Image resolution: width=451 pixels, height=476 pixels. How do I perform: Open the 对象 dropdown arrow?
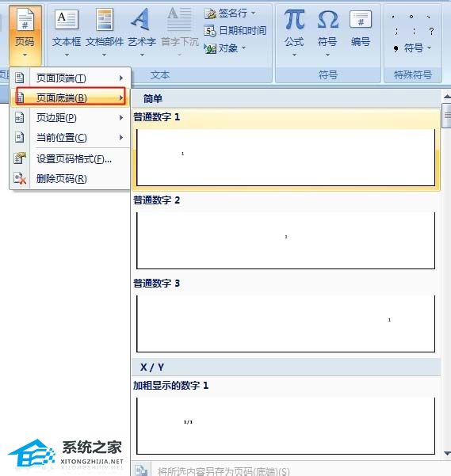pos(243,48)
